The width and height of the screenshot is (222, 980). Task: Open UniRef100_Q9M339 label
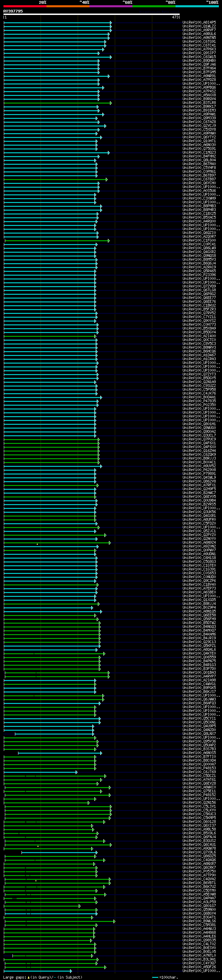tap(199, 118)
